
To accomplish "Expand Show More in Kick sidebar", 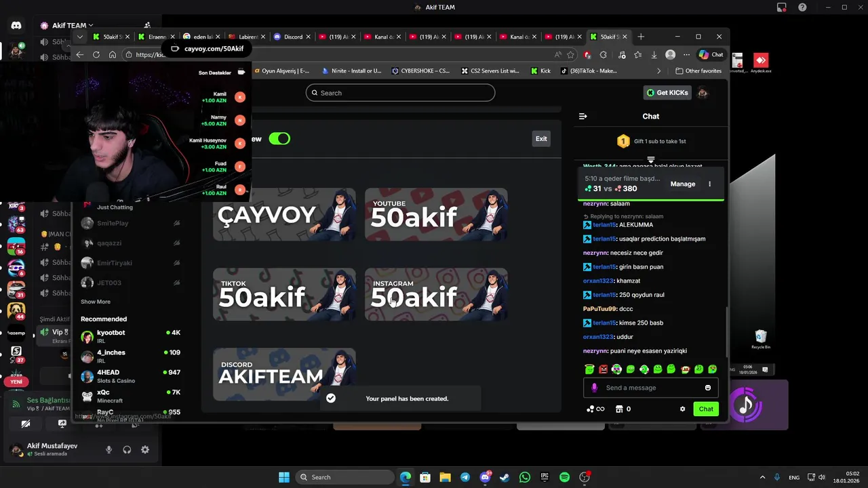I will click(96, 302).
